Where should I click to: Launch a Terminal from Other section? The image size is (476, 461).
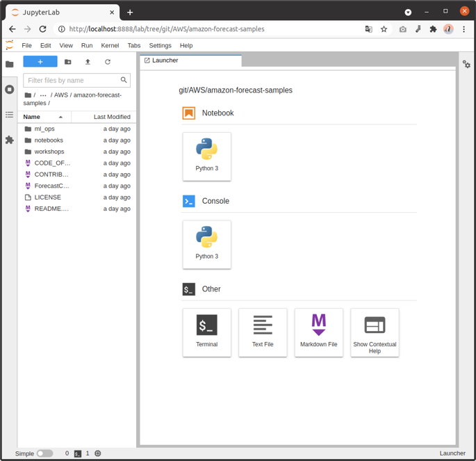tap(207, 332)
